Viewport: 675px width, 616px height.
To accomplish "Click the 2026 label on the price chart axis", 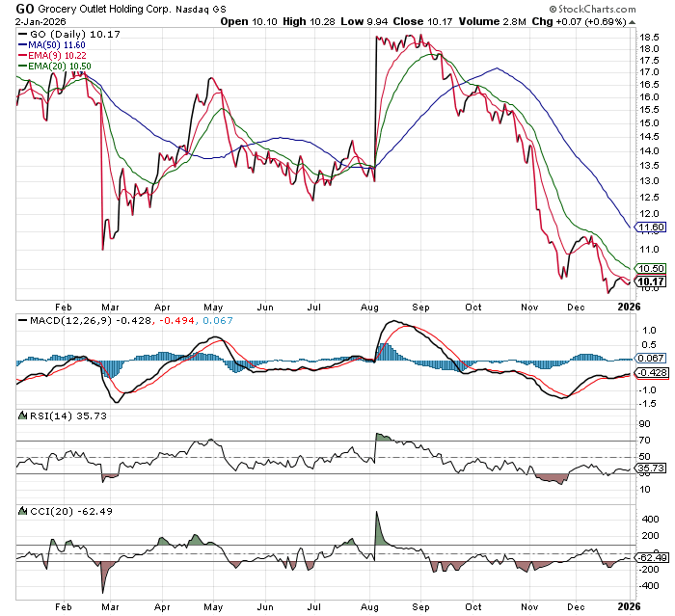I will (x=628, y=307).
